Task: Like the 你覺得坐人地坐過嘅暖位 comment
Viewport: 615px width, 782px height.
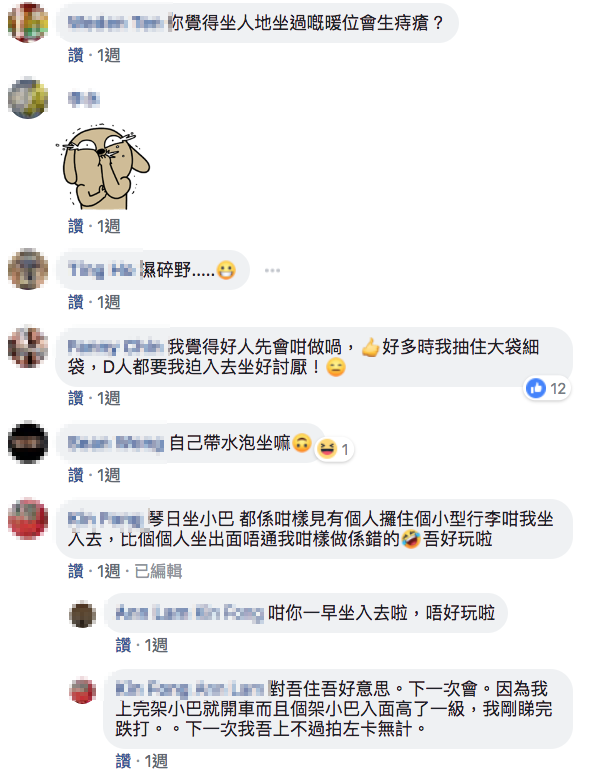Action: (75, 55)
